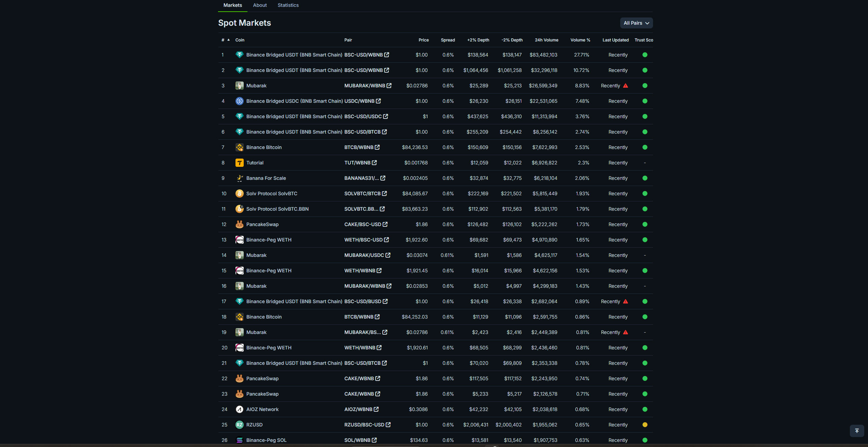Sort table by Coin column header

[240, 40]
